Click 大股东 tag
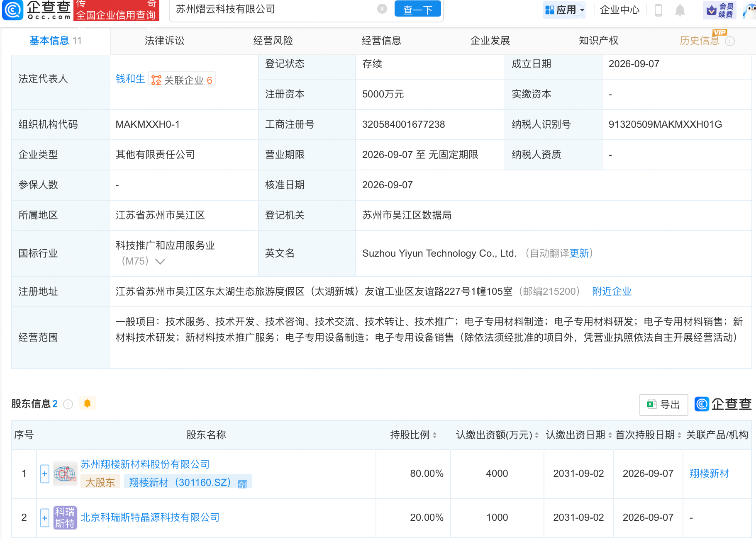This screenshot has width=756, height=539. tap(100, 482)
